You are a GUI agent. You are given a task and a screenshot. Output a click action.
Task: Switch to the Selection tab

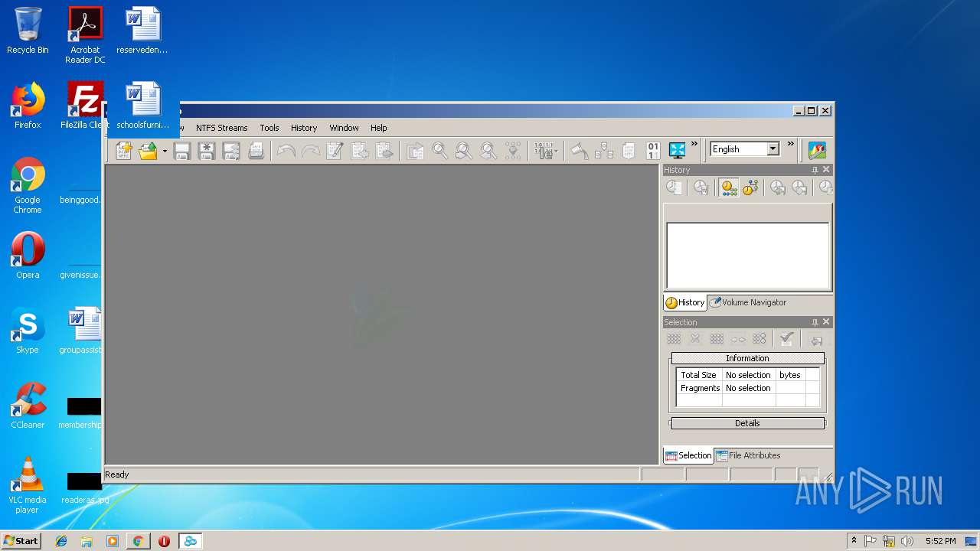tap(688, 455)
